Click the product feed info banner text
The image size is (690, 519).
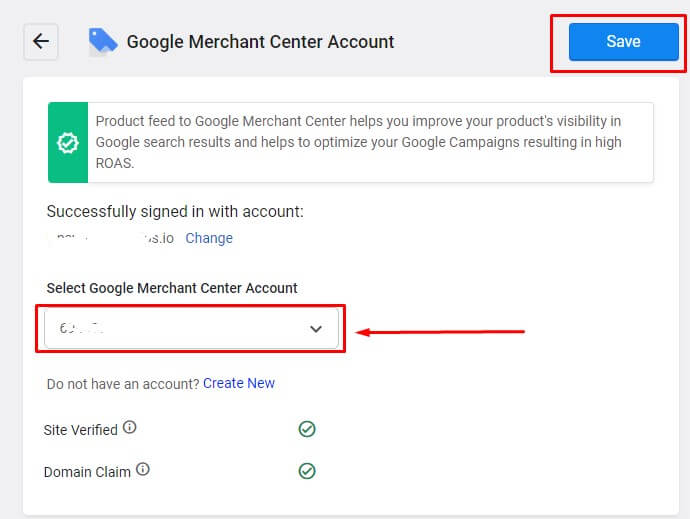click(359, 142)
